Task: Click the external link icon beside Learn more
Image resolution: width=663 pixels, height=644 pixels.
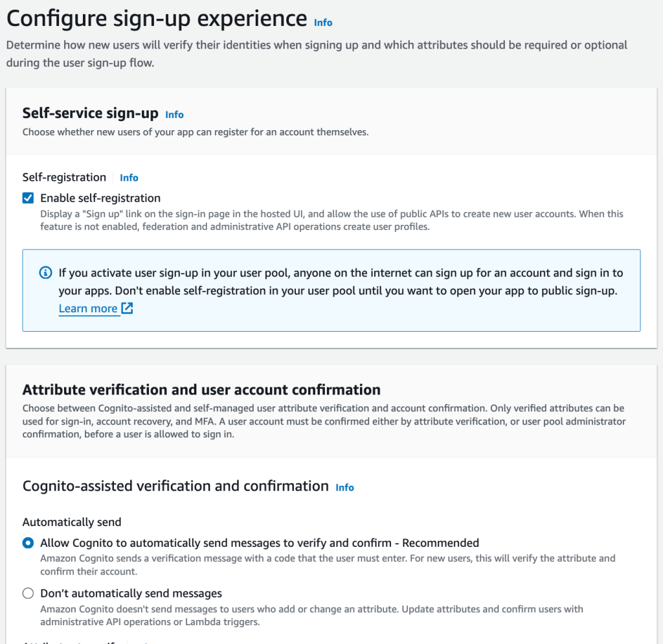Action: (x=128, y=308)
